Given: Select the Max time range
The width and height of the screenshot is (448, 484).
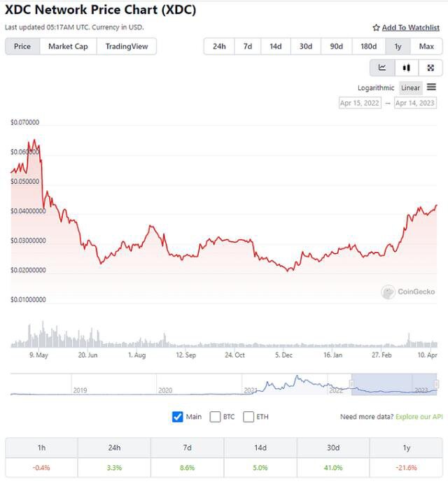Looking at the screenshot, I should 426,46.
